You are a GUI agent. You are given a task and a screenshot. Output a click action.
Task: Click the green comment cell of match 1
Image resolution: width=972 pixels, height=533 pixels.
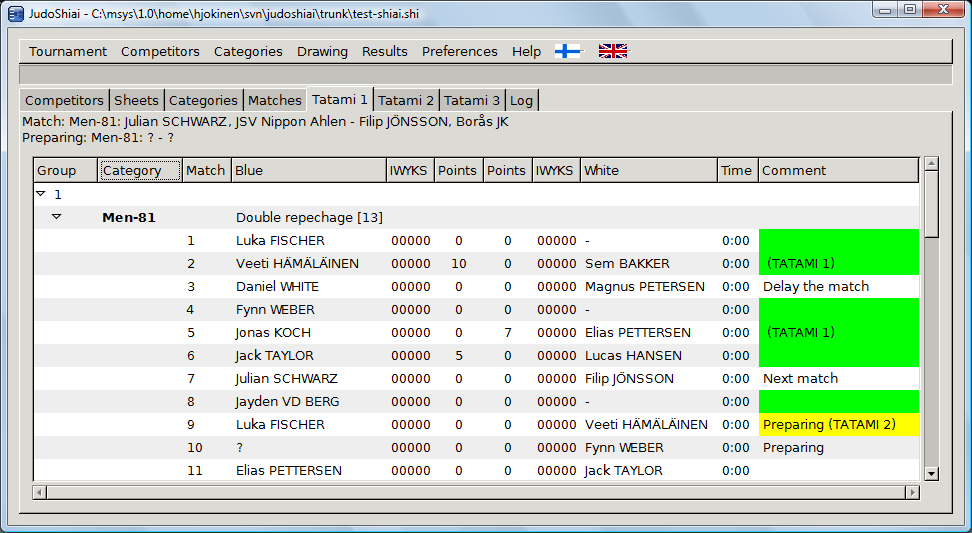(x=838, y=241)
